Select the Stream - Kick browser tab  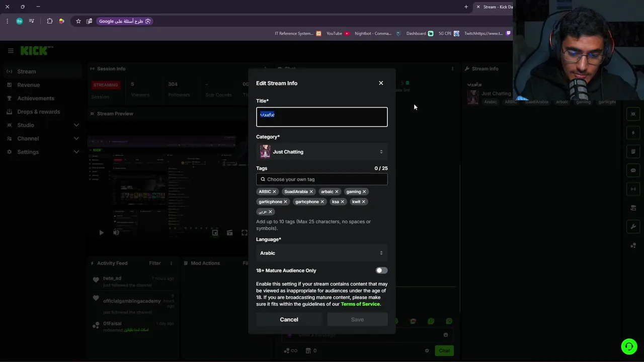click(x=494, y=7)
